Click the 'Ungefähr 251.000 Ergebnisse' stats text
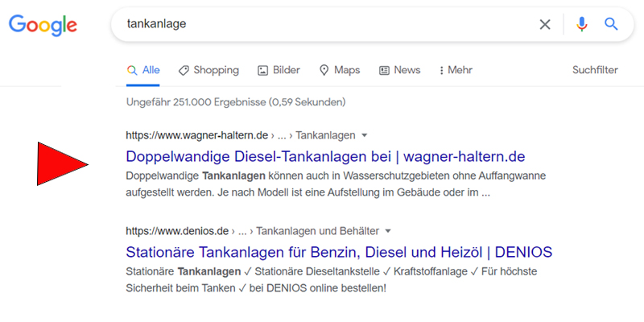 236,102
